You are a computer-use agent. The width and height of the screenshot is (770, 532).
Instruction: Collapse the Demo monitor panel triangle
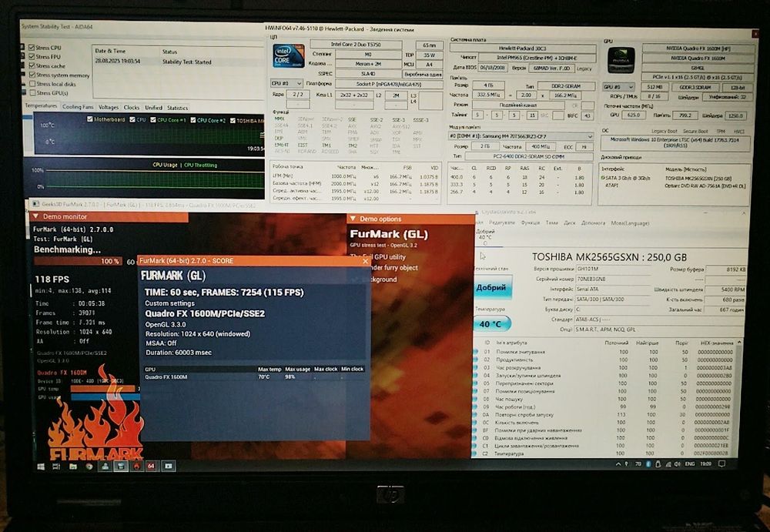(35, 216)
